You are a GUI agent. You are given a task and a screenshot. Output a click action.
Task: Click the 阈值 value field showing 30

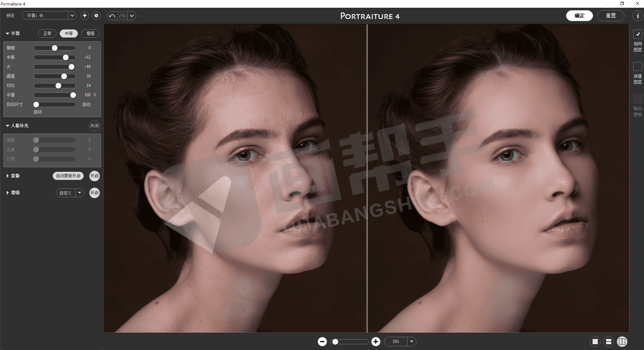pyautogui.click(x=88, y=76)
